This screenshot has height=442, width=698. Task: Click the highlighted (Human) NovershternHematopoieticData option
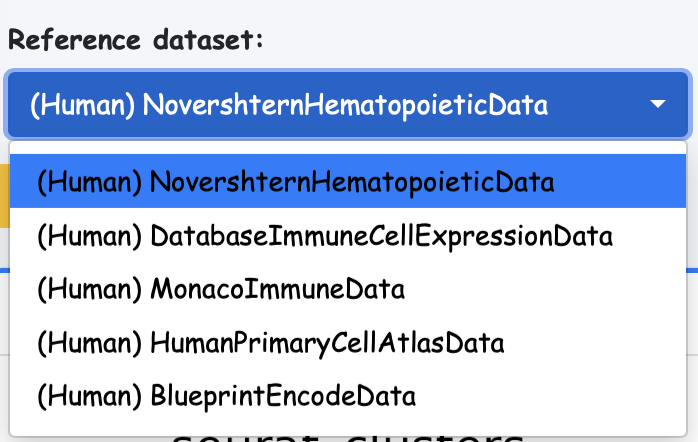coord(295,182)
